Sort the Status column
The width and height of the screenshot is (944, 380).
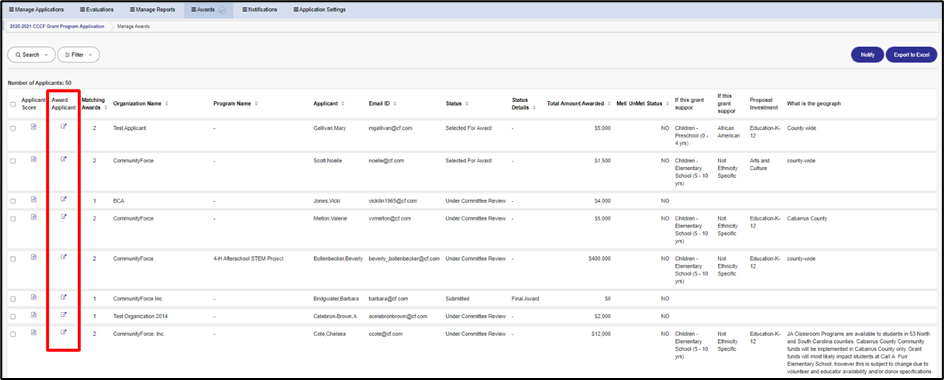coord(467,104)
